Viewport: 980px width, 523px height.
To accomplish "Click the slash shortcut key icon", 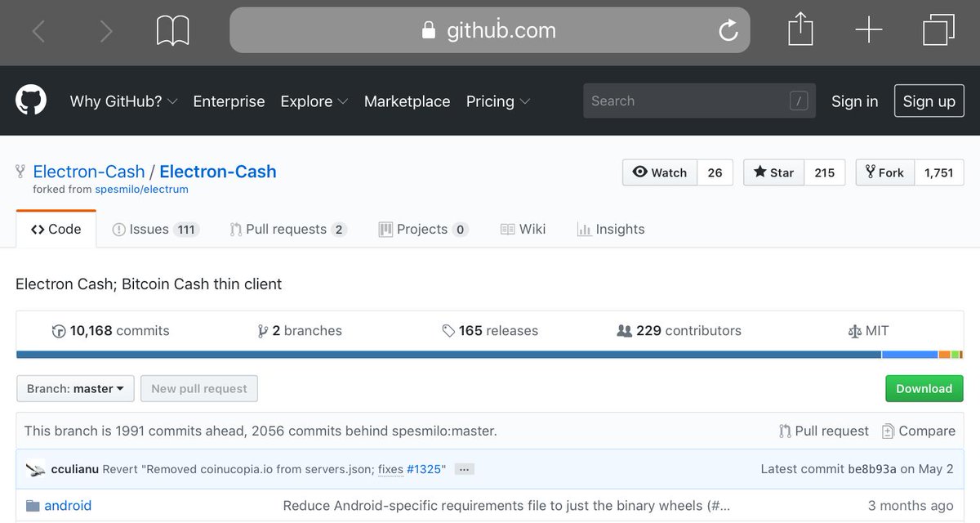I will pos(799,101).
